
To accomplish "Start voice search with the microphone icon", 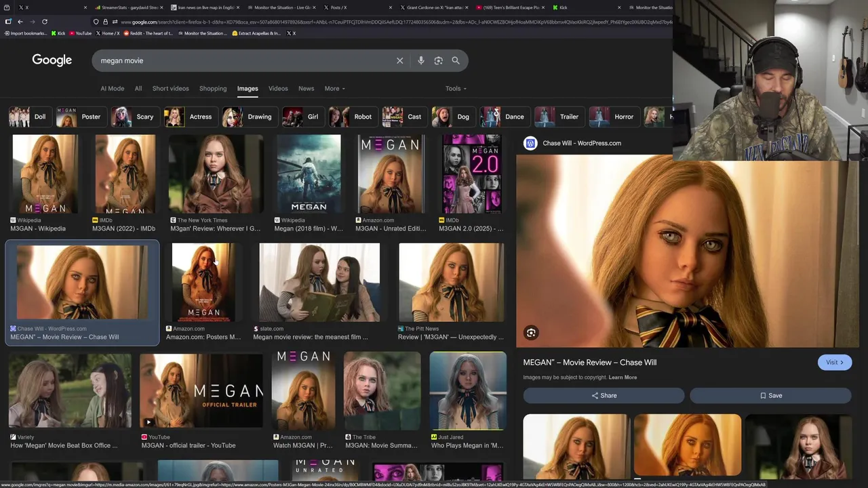I will [x=421, y=61].
